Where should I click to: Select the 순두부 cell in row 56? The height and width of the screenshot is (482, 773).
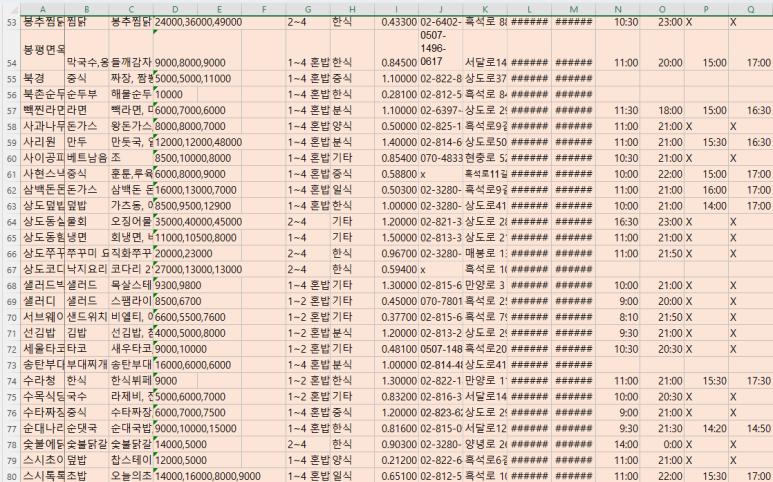[x=87, y=94]
